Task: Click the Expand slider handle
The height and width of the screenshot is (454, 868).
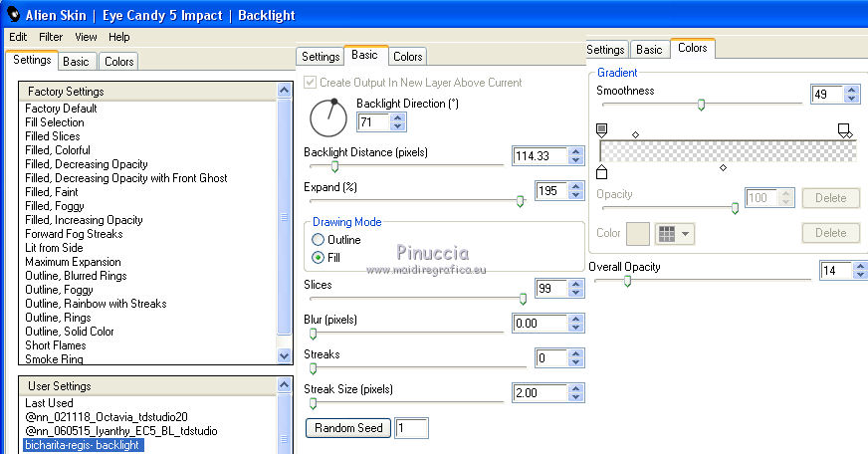Action: point(520,201)
